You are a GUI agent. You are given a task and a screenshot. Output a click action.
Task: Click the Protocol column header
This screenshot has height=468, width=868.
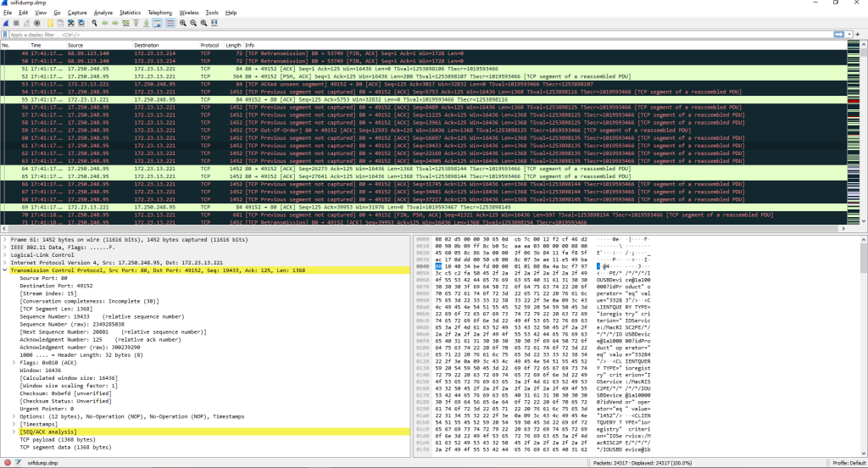point(209,44)
